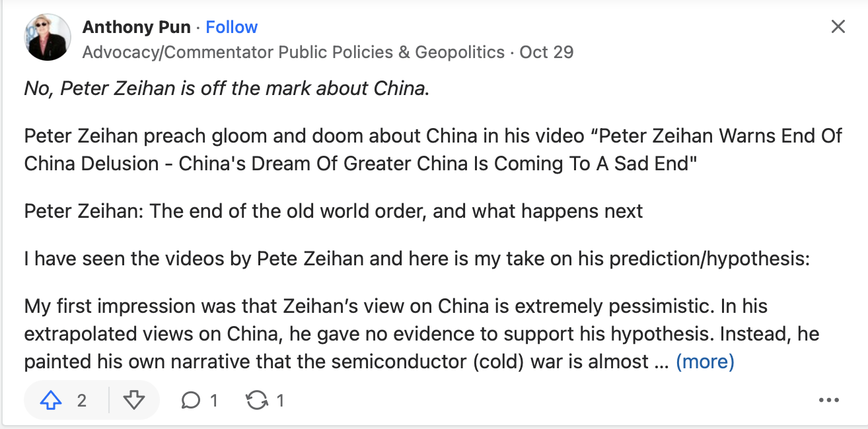Expand the answer with the (more) link
Screen dimensions: 868x429
coord(704,362)
